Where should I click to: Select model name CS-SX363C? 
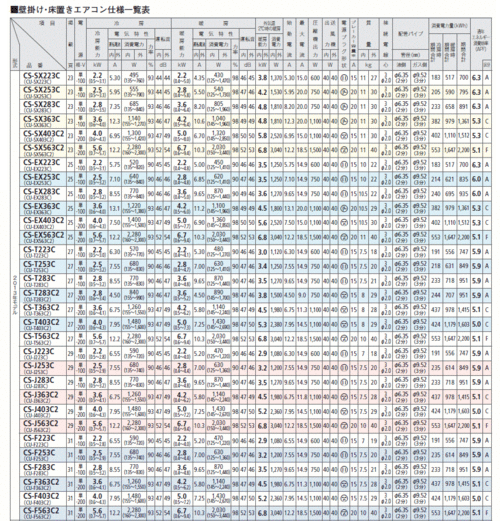click(42, 119)
